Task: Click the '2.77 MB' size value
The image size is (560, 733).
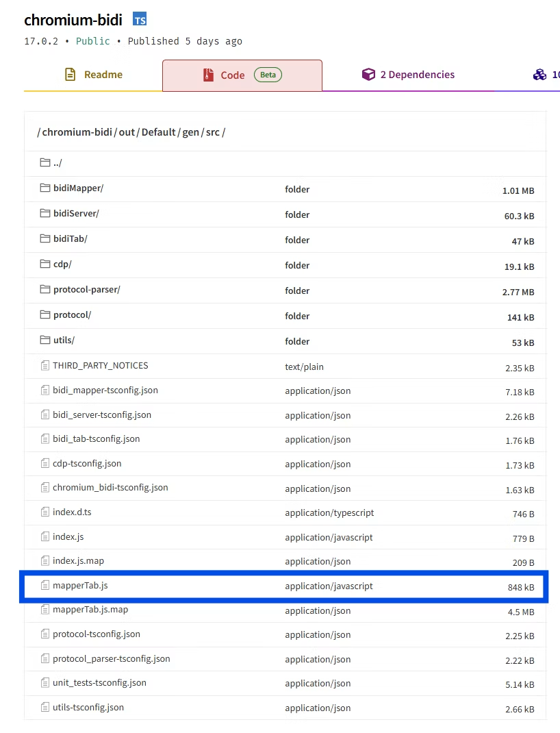Action: point(518,292)
